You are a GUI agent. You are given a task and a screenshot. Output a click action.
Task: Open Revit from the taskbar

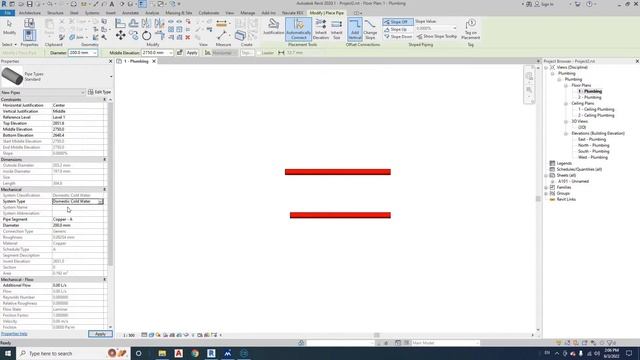pos(211,353)
